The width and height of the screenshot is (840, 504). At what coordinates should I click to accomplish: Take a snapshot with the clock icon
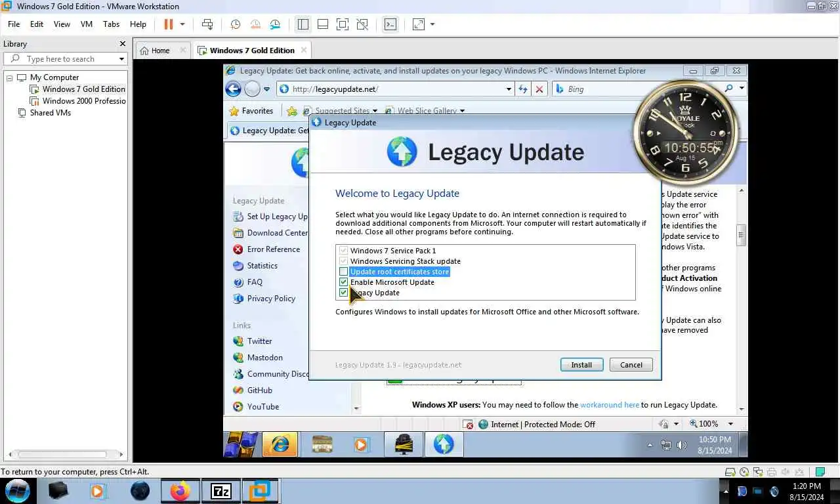point(236,24)
